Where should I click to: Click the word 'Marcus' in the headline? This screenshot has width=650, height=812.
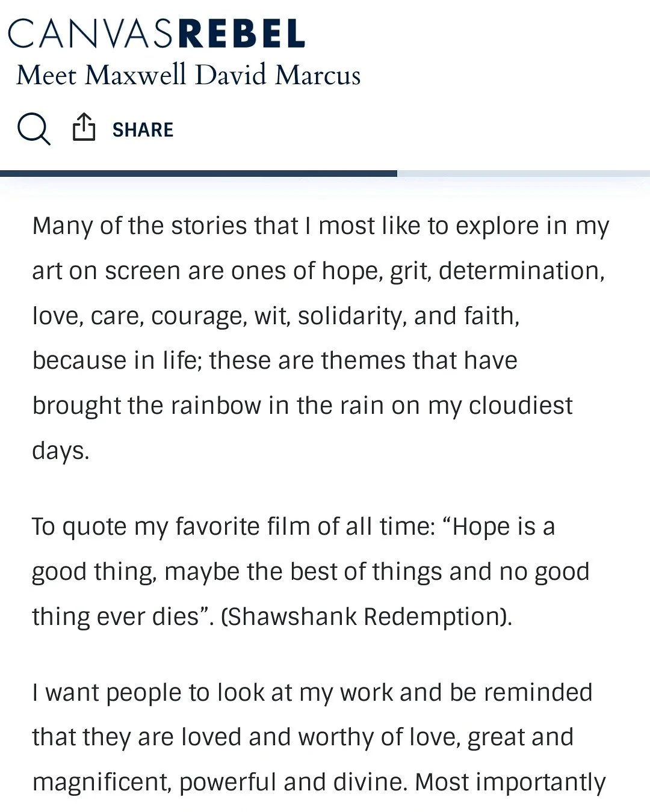tap(318, 75)
